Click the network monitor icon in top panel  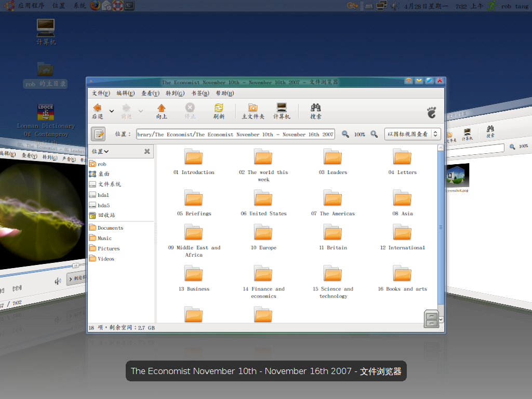[x=382, y=6]
